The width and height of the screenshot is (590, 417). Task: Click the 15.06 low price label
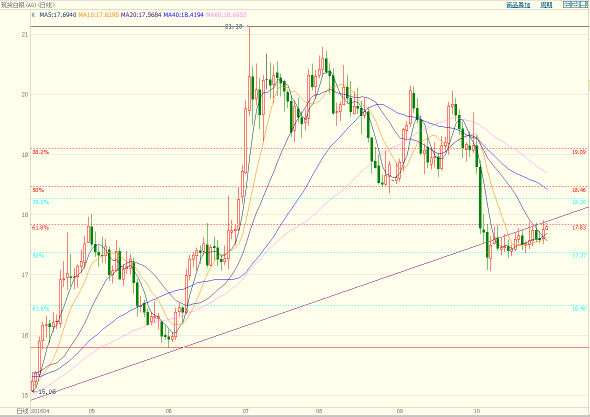pos(47,392)
